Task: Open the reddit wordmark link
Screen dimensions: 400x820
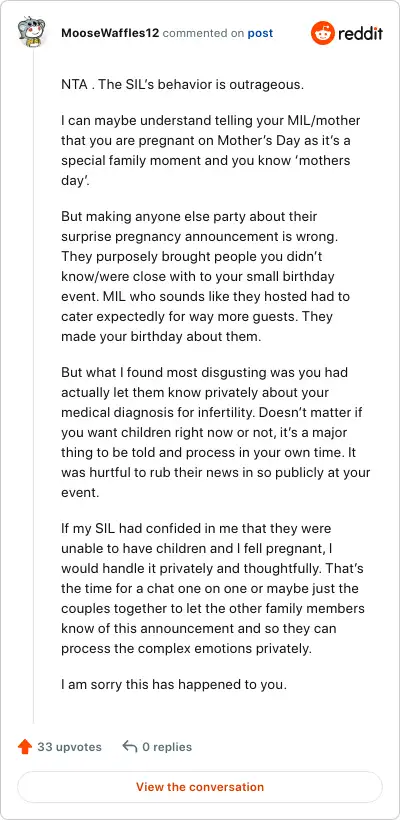Action: [360, 33]
